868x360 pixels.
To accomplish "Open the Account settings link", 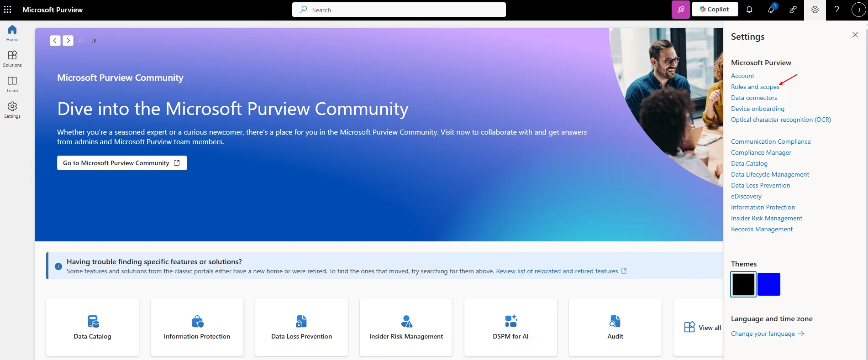I will tap(742, 76).
